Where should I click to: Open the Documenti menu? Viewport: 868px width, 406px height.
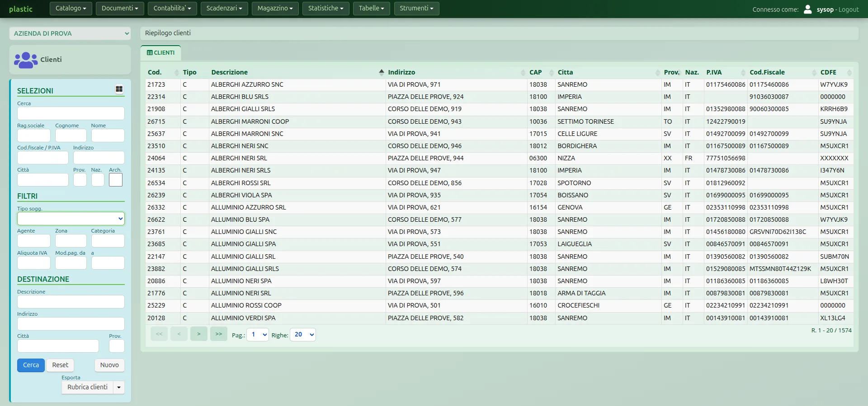click(x=120, y=9)
